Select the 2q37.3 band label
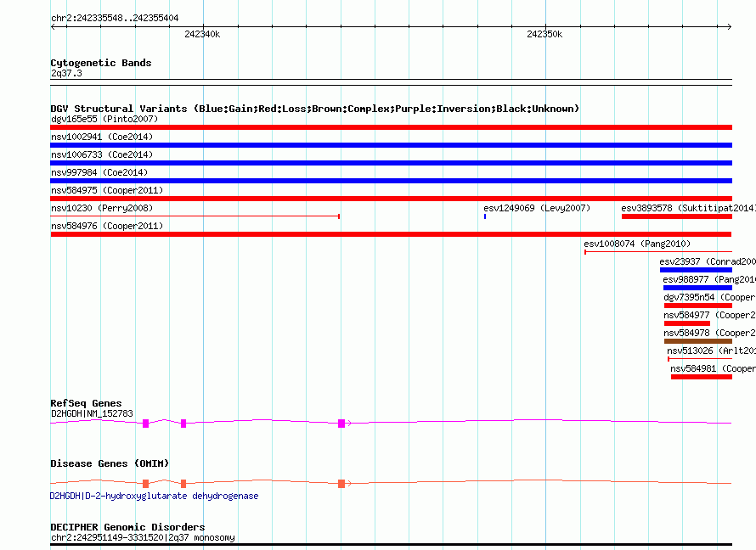Viewport: 756px width, 550px height. point(66,73)
